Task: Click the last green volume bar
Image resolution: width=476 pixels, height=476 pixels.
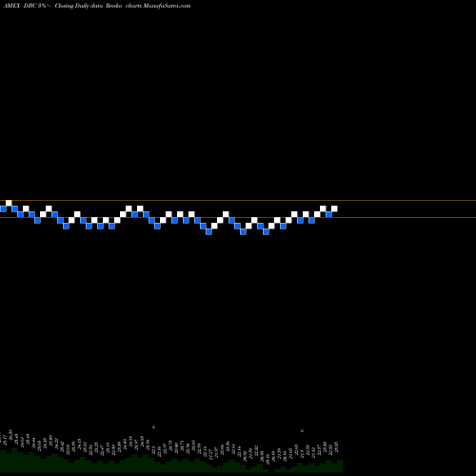Action: [340, 466]
